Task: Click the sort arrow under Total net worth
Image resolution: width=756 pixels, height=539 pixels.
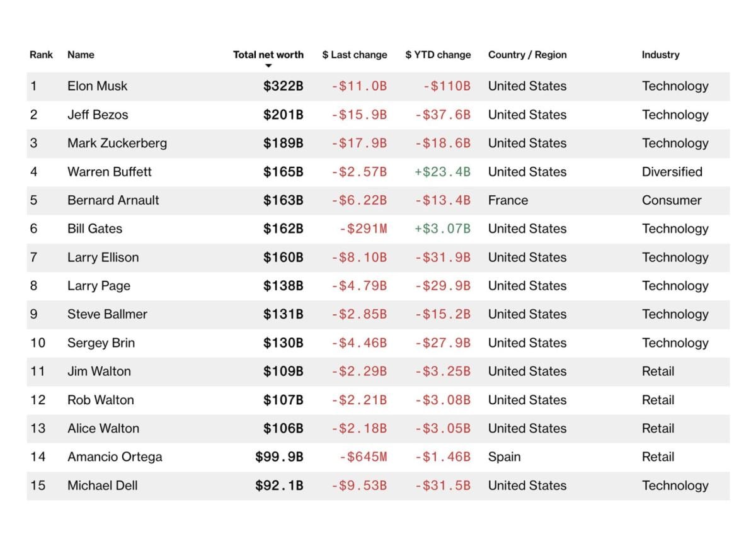Action: (x=268, y=66)
